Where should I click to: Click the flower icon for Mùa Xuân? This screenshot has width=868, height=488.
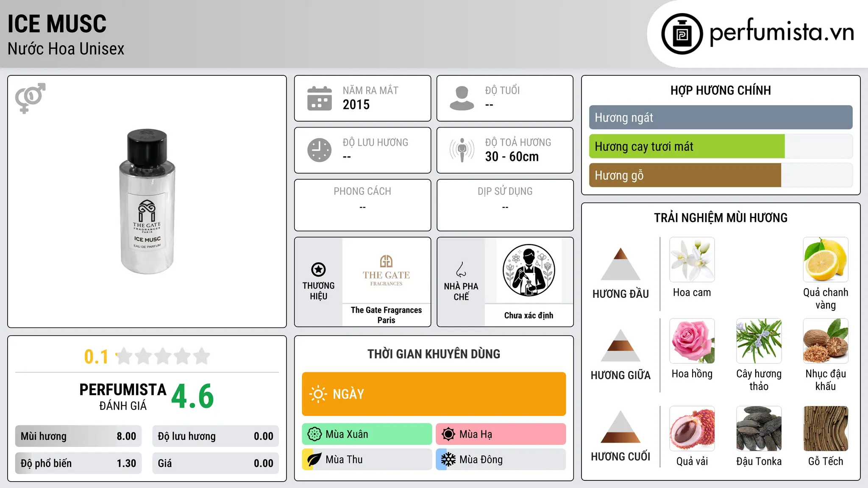[x=314, y=434]
